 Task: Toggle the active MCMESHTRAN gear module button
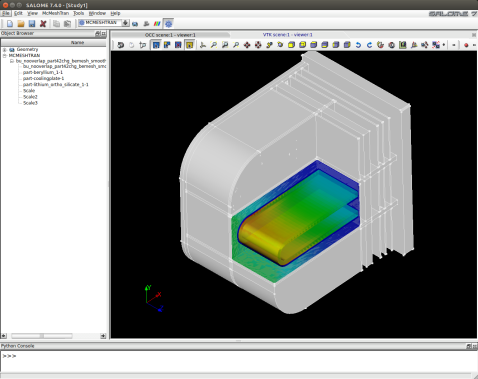coord(169,24)
